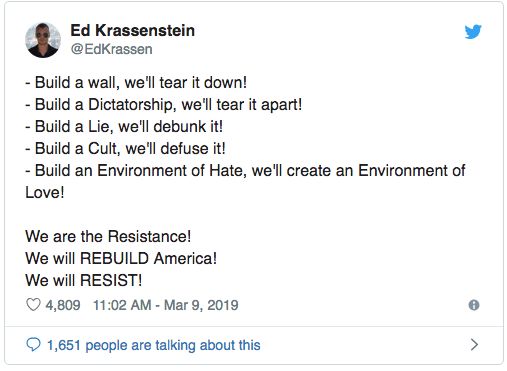Click the 'Build a wall, we'll tear it down!' line
The height and width of the screenshot is (371, 507).
pos(136,82)
